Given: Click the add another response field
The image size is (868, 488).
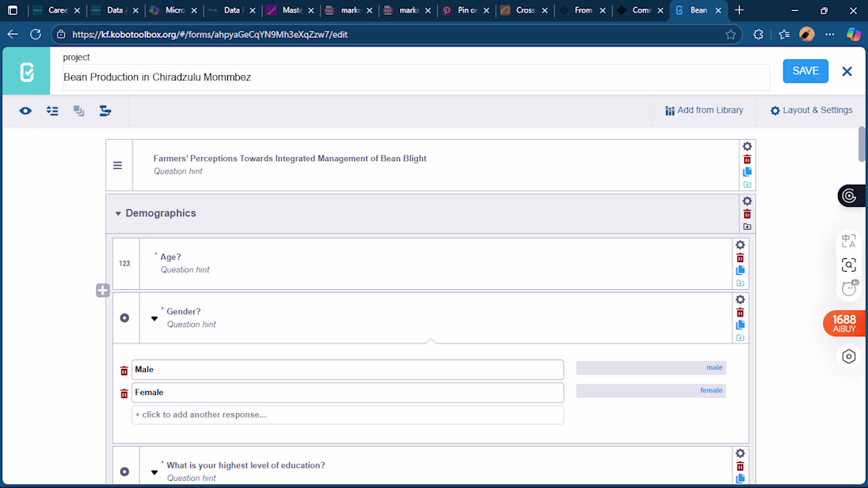Looking at the screenshot, I should (347, 415).
